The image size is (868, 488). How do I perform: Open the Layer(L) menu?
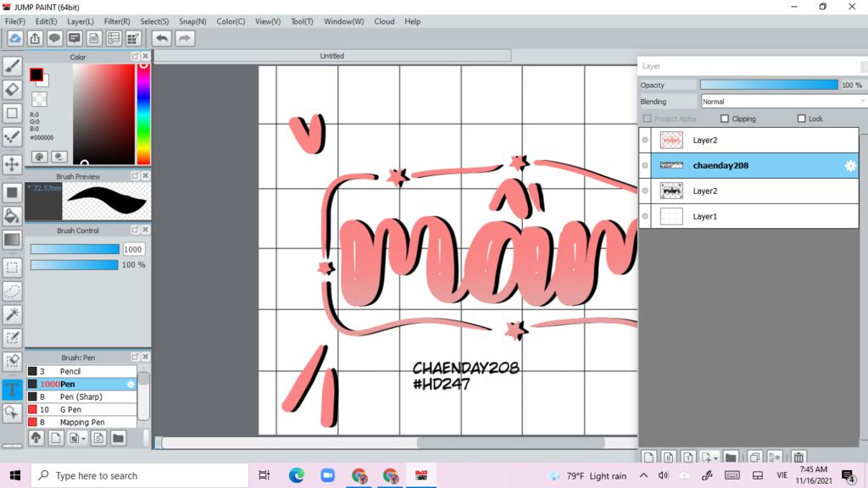coord(81,21)
